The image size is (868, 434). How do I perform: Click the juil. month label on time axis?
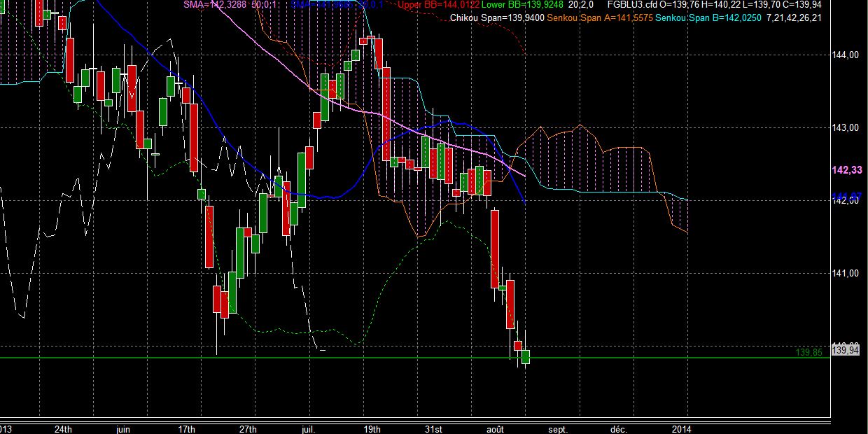309,428
